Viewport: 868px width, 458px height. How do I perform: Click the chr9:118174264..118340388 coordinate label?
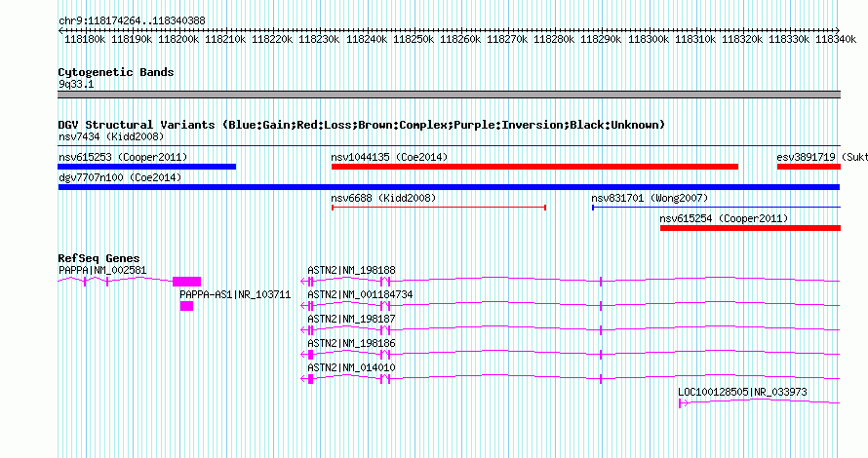pyautogui.click(x=132, y=20)
